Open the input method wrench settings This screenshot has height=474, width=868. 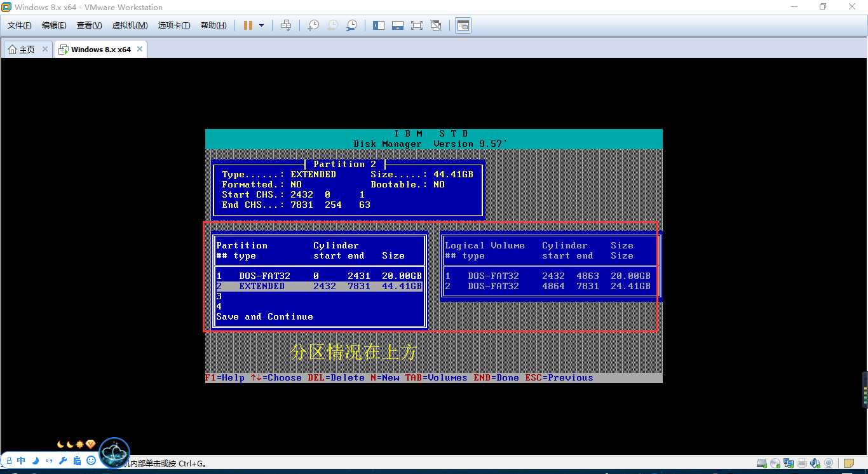pyautogui.click(x=63, y=461)
